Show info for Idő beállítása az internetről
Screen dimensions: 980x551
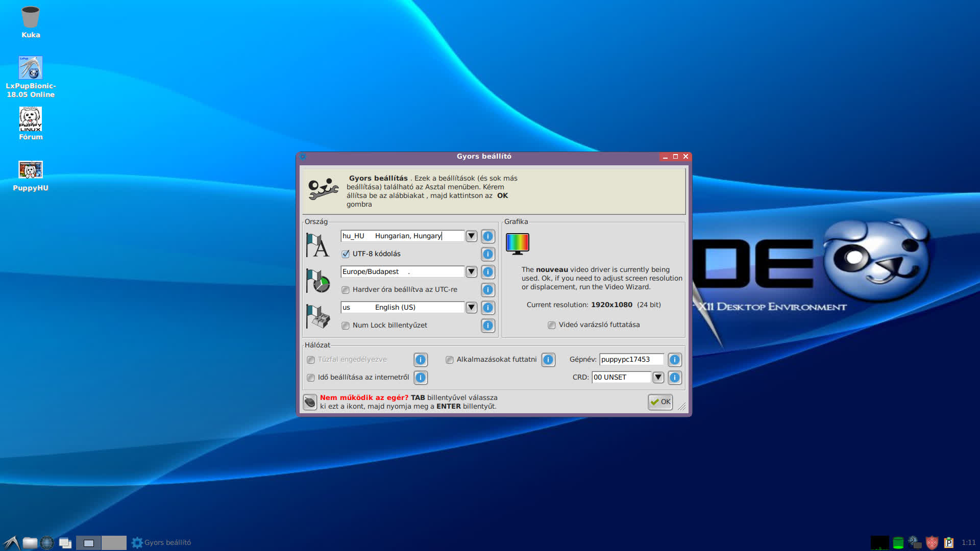pyautogui.click(x=421, y=378)
